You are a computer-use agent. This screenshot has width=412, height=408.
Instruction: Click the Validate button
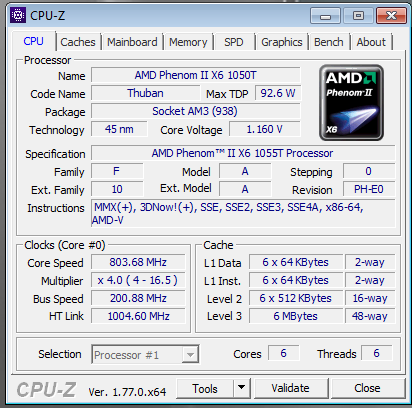click(x=290, y=388)
